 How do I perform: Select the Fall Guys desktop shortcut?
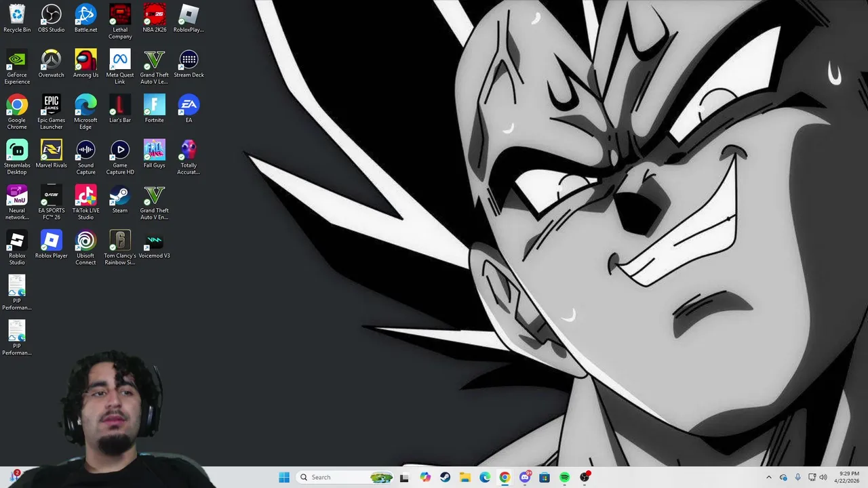(155, 154)
